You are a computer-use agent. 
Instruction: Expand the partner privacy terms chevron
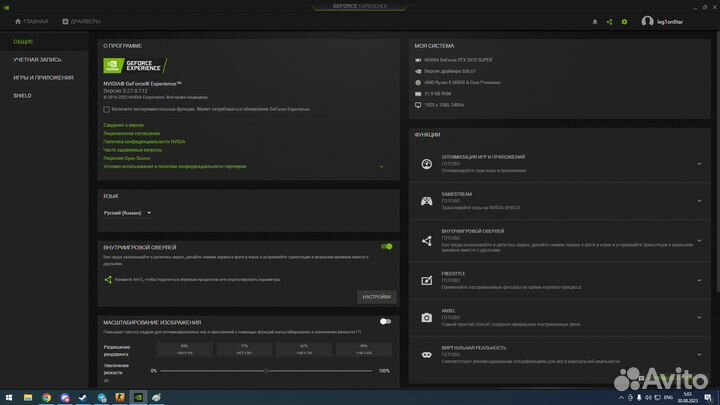(x=382, y=167)
